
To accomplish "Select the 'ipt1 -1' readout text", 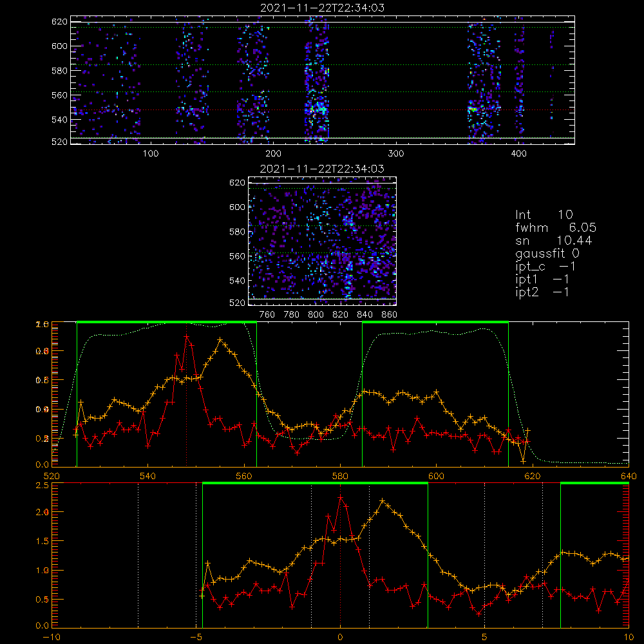I will 542,279.
